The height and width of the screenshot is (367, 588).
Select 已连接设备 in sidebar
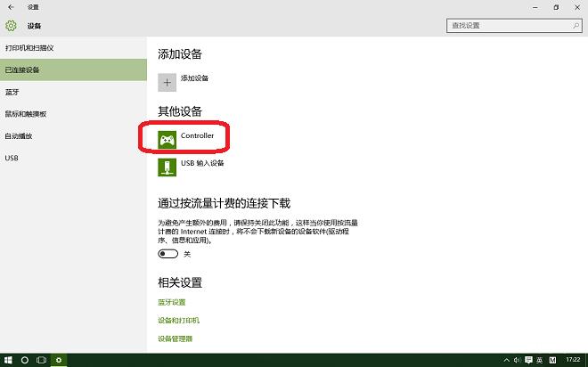point(73,69)
